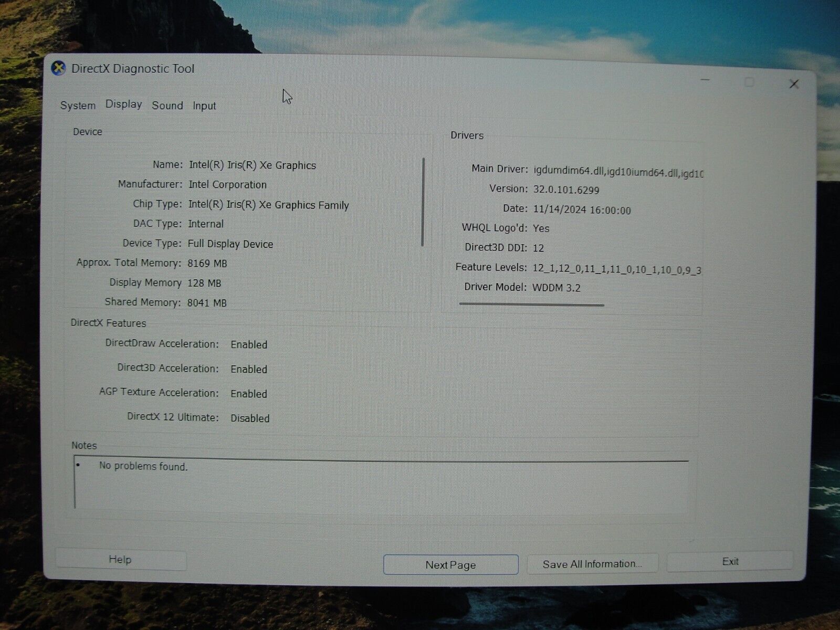Open the Sound tab

167,106
